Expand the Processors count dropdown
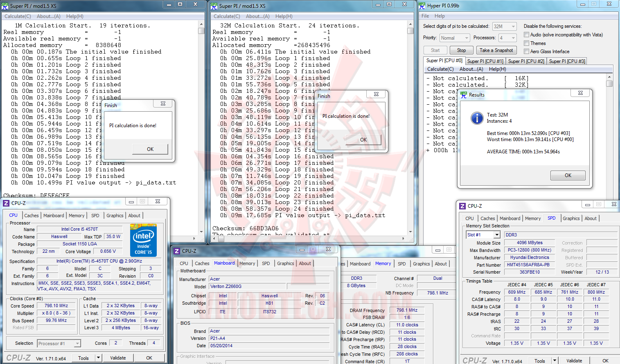This screenshot has width=620, height=364. tap(507, 38)
